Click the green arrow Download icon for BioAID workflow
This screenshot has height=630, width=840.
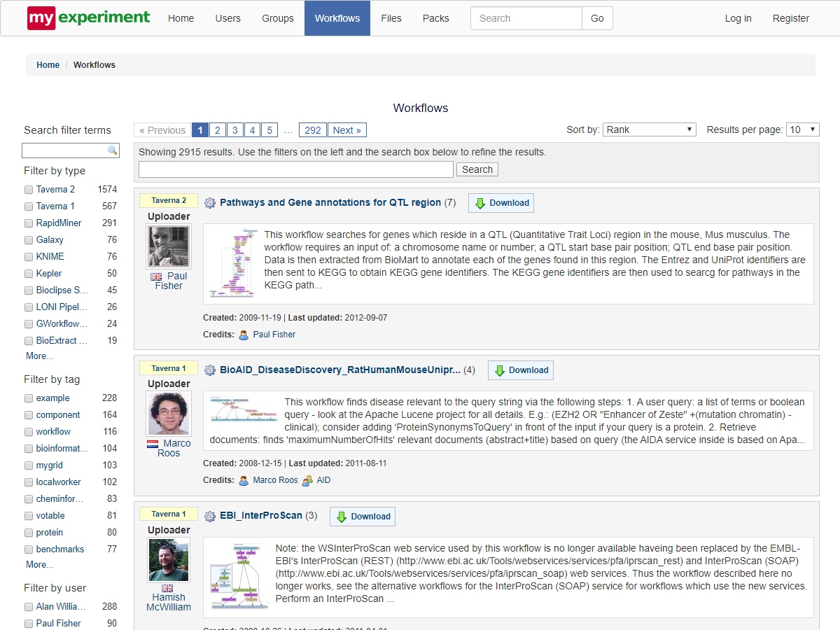[x=500, y=370]
